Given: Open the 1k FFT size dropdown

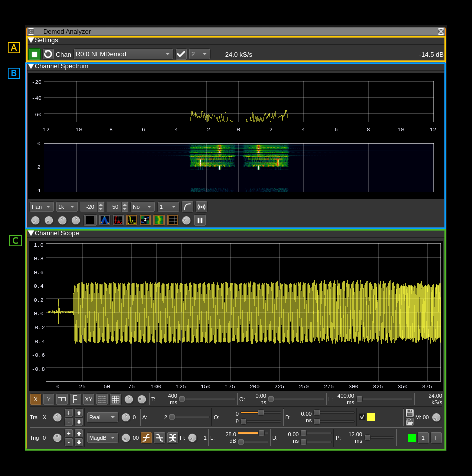Looking at the screenshot, I should [67, 207].
